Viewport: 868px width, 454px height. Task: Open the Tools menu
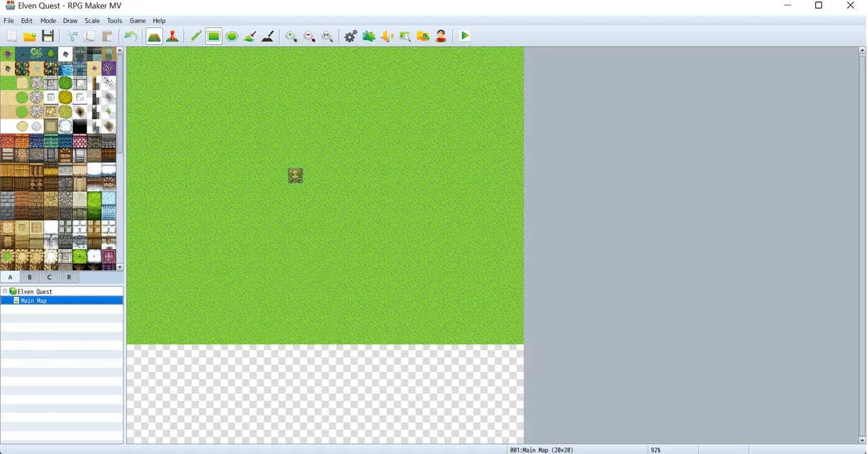pos(115,21)
